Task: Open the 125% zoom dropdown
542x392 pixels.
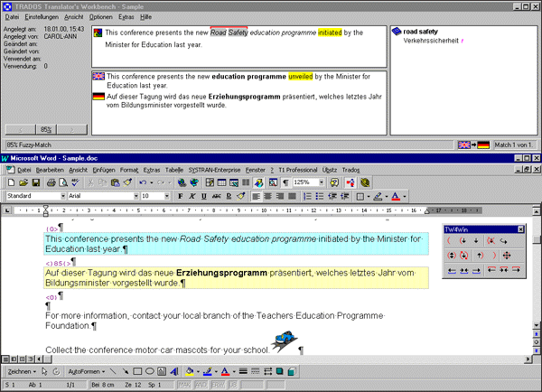Action: click(319, 182)
